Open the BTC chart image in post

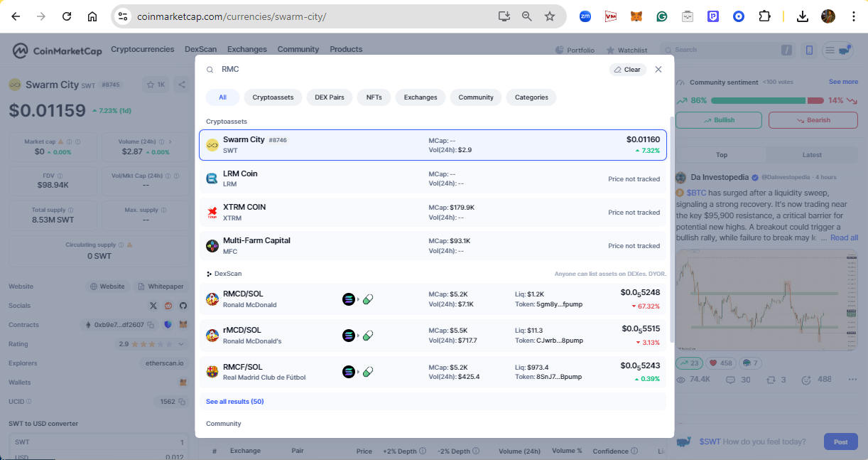click(x=767, y=299)
